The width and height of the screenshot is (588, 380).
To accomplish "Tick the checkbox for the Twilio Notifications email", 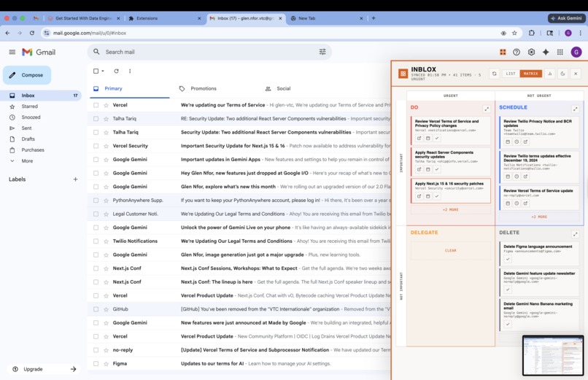I will [96, 241].
